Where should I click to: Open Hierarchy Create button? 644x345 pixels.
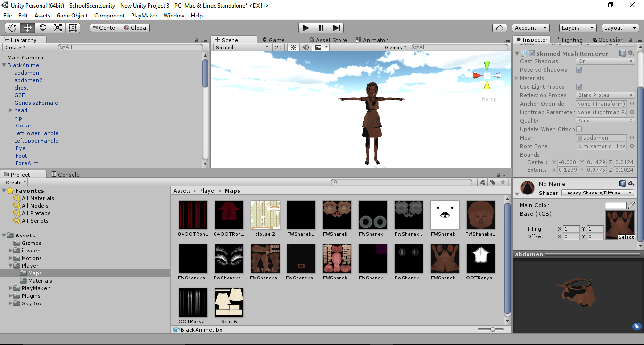(15, 47)
